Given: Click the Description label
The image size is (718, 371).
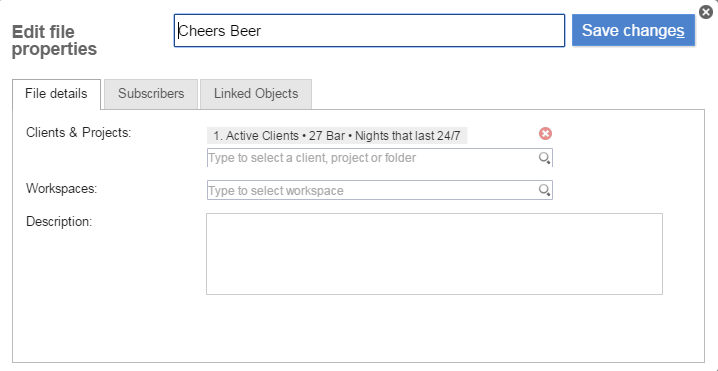Looking at the screenshot, I should [x=59, y=222].
